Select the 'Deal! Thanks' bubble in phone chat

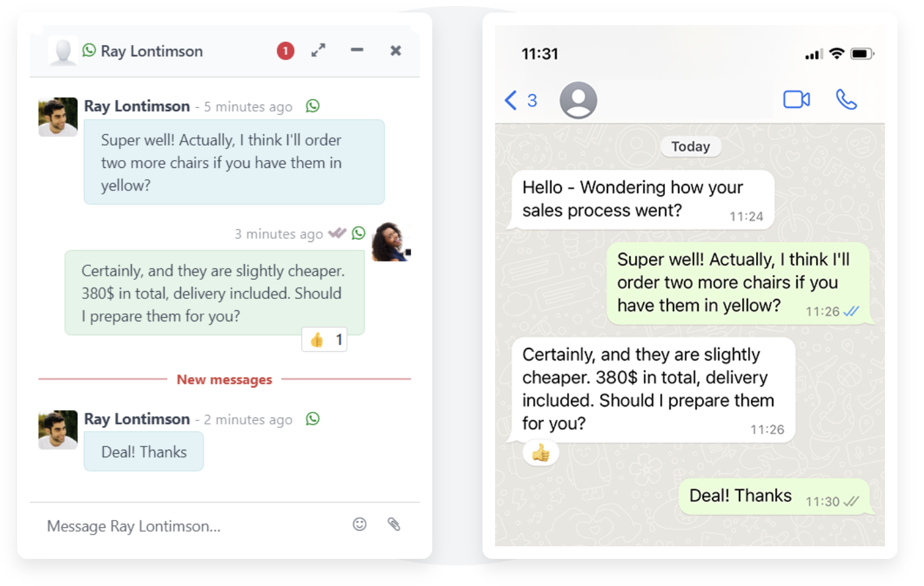(774, 497)
